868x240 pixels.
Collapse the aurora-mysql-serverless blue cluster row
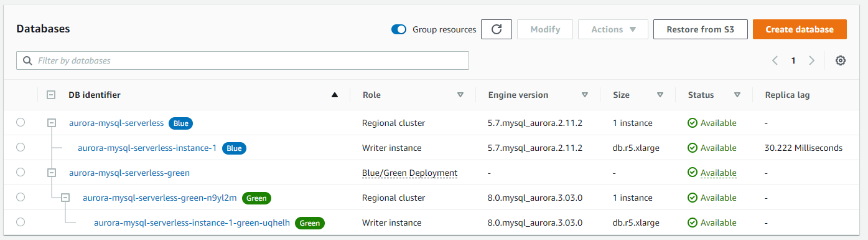pos(52,123)
